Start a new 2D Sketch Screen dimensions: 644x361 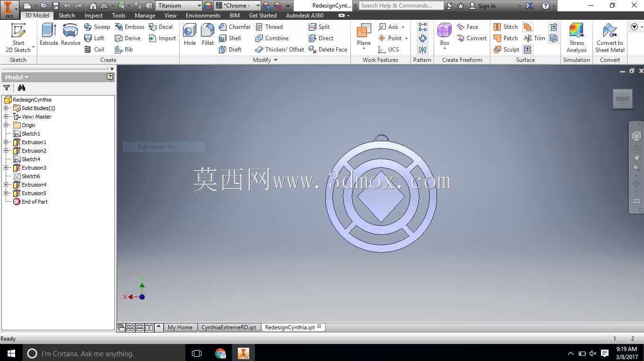pyautogui.click(x=18, y=38)
